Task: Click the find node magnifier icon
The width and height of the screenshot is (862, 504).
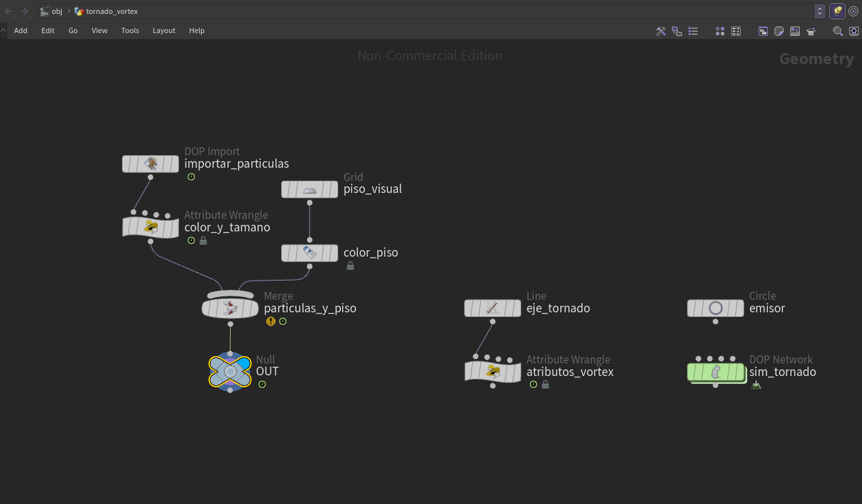Action: coord(837,31)
